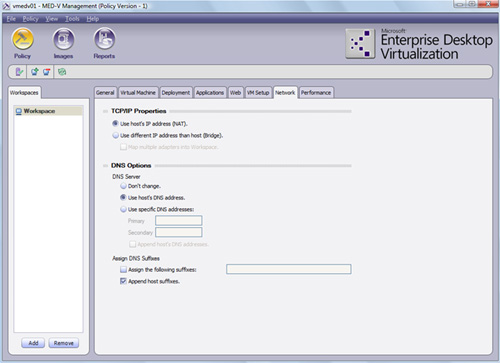The height and width of the screenshot is (363, 500).
Task: Open the File menu
Action: (11, 19)
